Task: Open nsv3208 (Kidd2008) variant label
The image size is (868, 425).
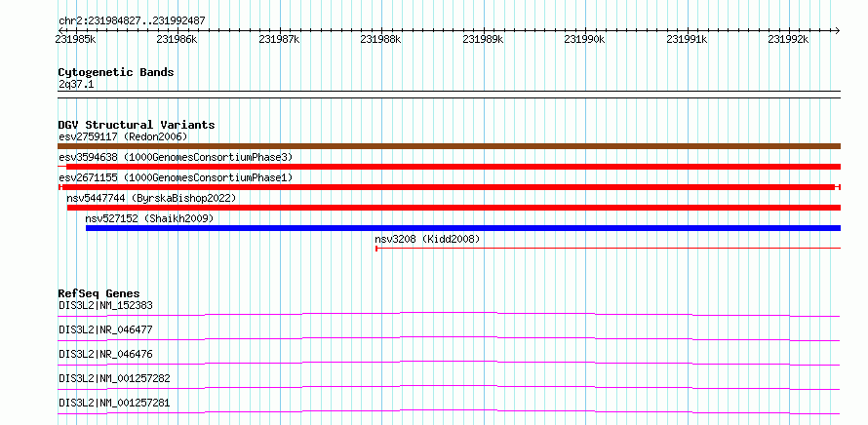Action: [427, 239]
